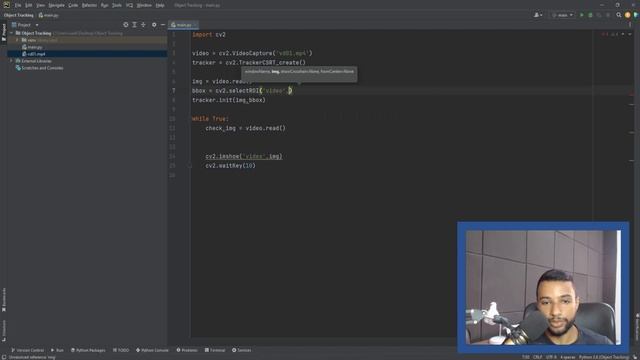
Task: Open Project panel gear options
Action: [x=154, y=25]
